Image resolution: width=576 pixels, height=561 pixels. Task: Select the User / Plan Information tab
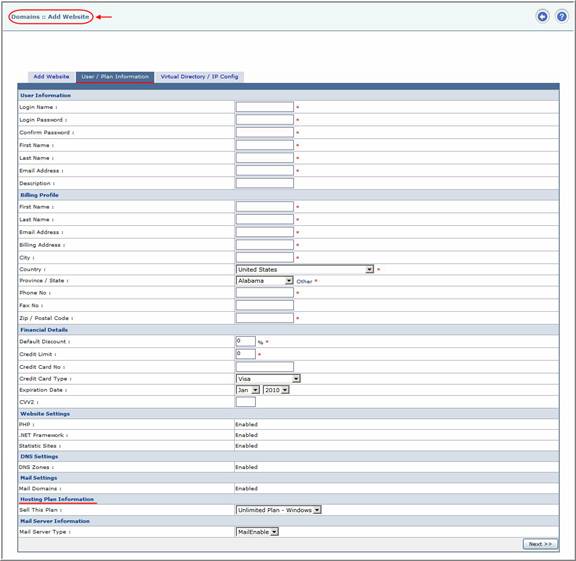[x=115, y=77]
